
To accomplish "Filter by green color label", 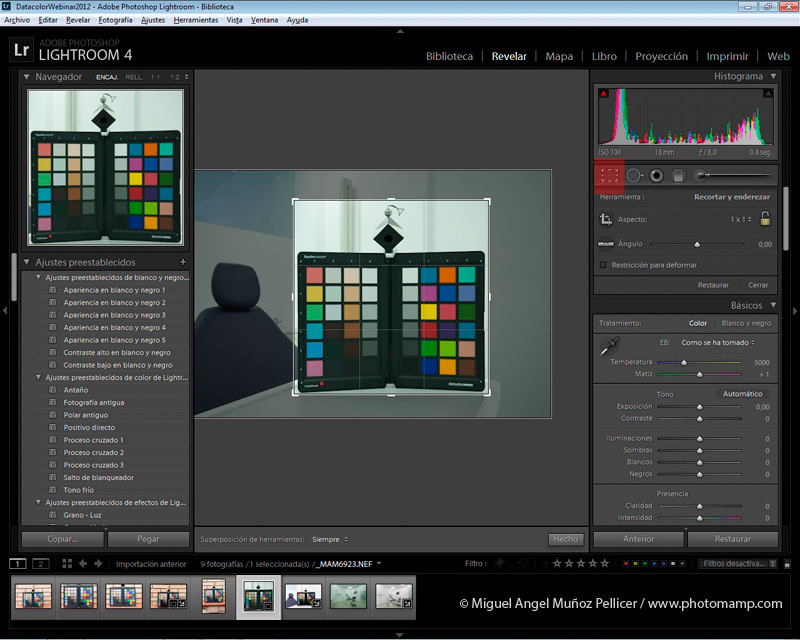I will 645,563.
